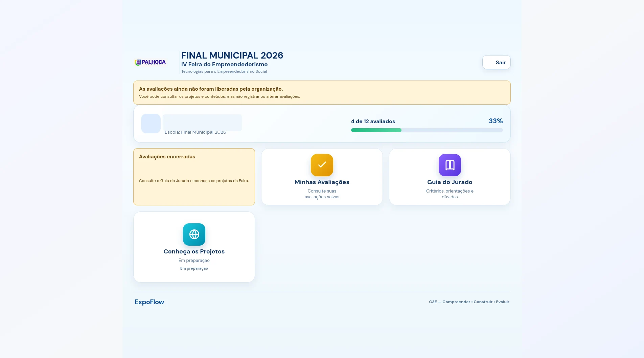Image resolution: width=644 pixels, height=358 pixels.
Task: Open the Minhas Avaliações card title
Action: [x=322, y=182]
